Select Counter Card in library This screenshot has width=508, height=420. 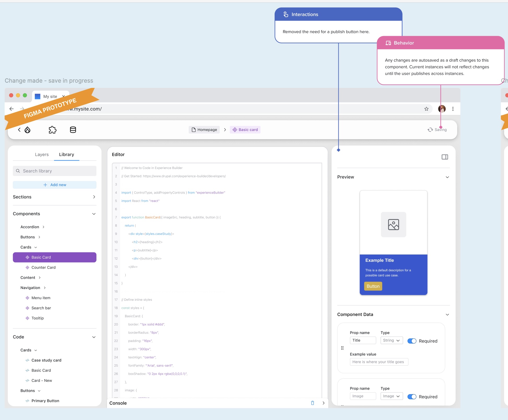click(x=43, y=267)
